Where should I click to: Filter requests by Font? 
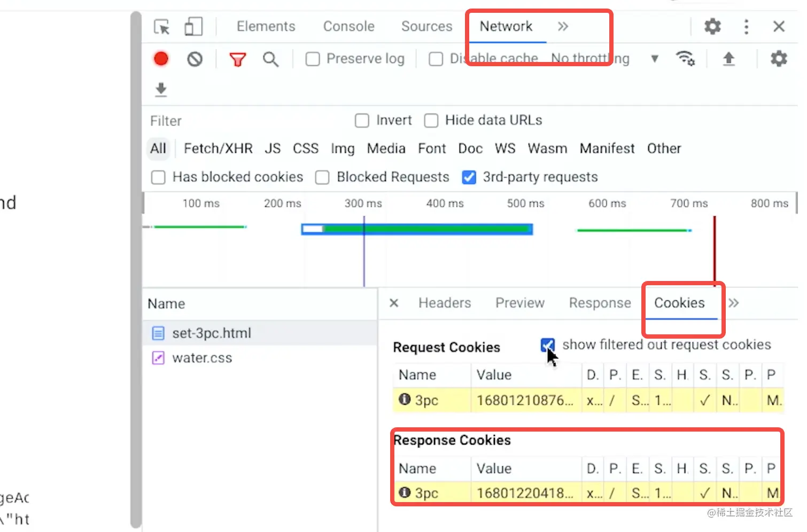tap(432, 148)
